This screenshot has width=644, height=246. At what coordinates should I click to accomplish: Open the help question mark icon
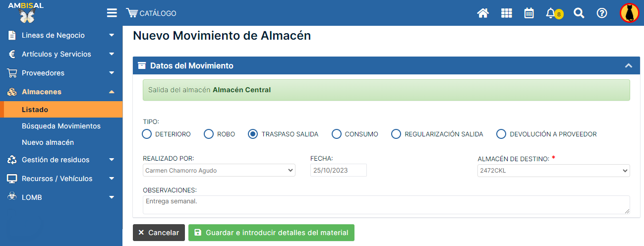[602, 13]
